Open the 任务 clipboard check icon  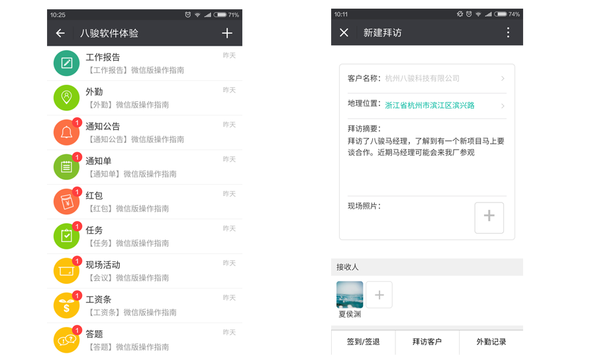tap(66, 236)
